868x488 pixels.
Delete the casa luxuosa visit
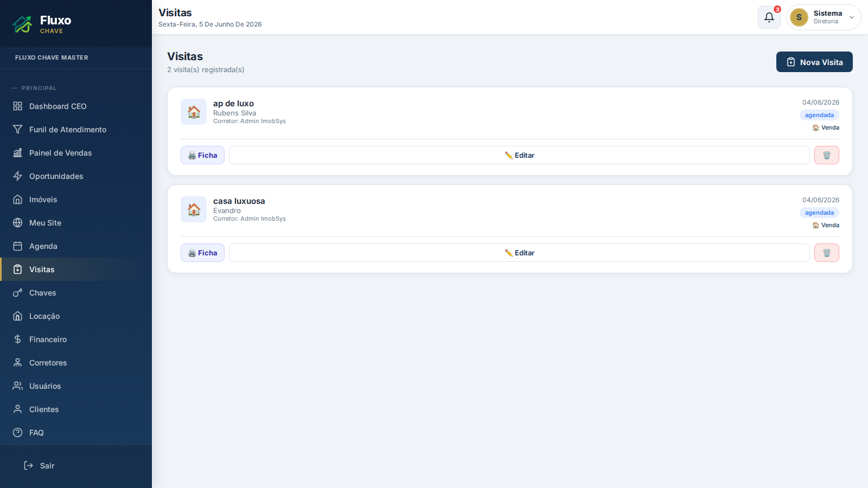827,253
